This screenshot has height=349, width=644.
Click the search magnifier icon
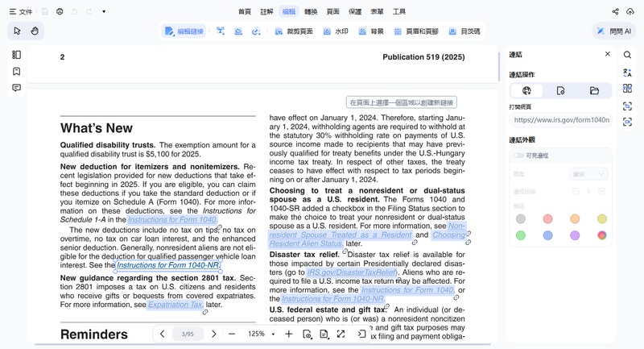click(627, 55)
